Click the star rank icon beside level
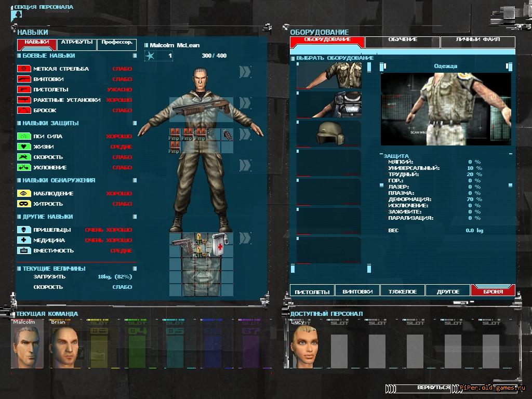This screenshot has width=532, height=399. tap(151, 56)
